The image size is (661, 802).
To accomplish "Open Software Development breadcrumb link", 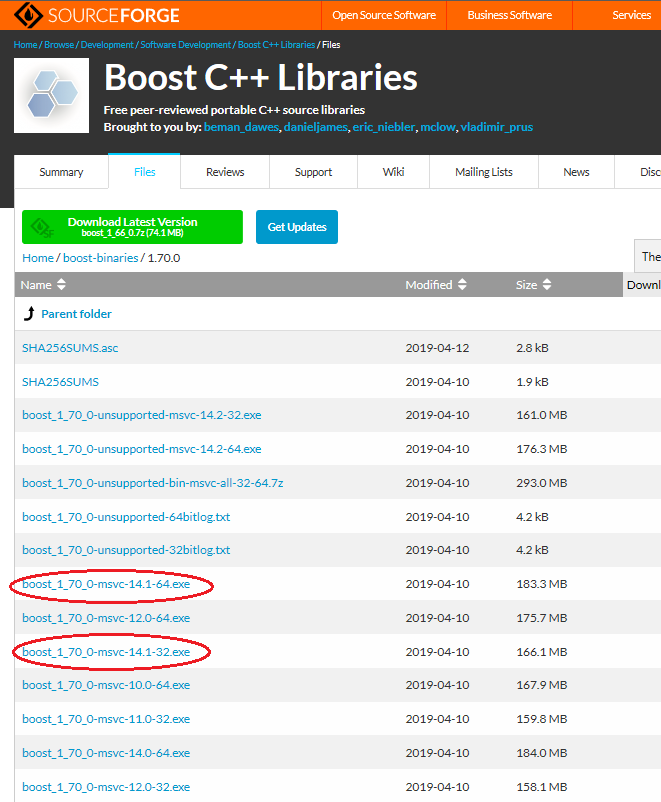I will pos(186,44).
